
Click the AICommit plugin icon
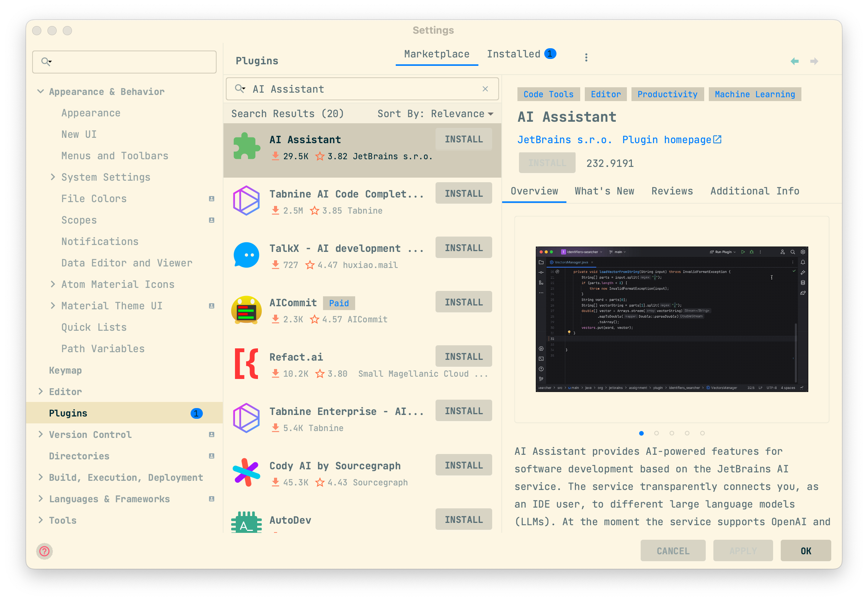(x=246, y=310)
